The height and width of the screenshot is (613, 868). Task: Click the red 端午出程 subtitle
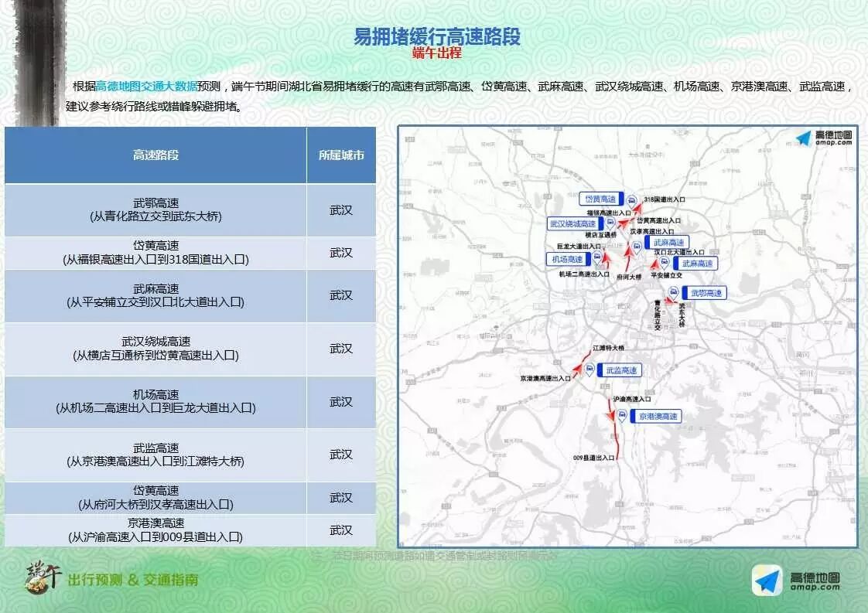[x=437, y=53]
